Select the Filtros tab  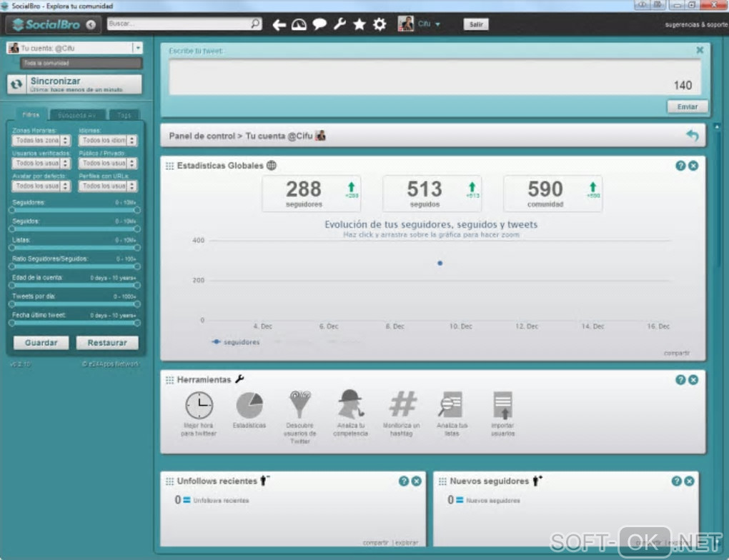click(31, 115)
